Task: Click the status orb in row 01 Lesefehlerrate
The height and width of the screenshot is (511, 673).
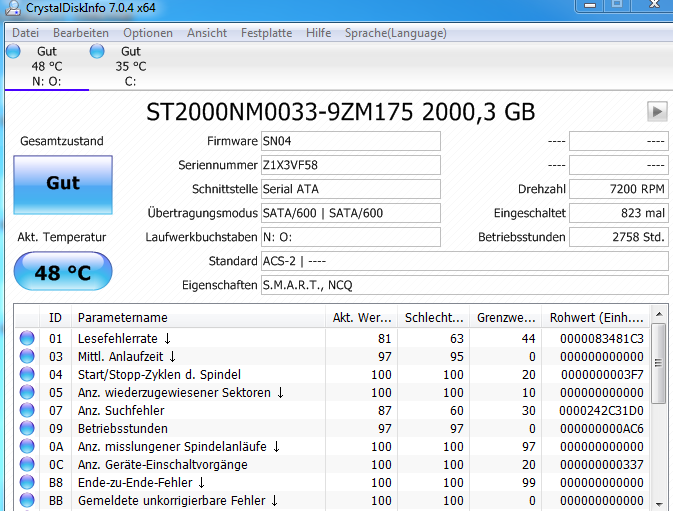Action: [x=27, y=338]
